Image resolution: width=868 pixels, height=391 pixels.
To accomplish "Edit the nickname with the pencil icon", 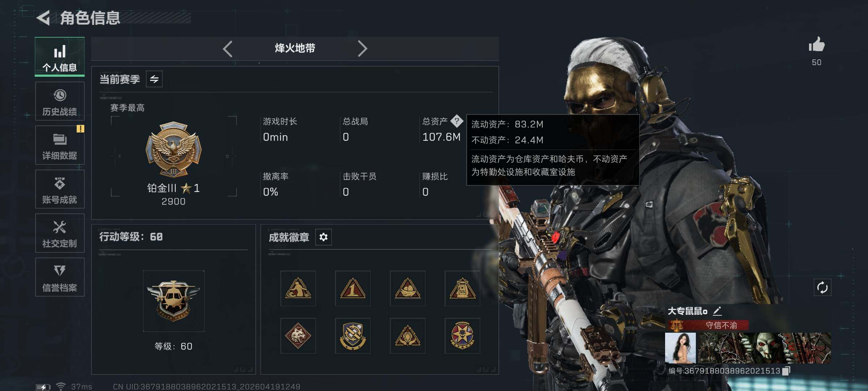I will [x=718, y=311].
